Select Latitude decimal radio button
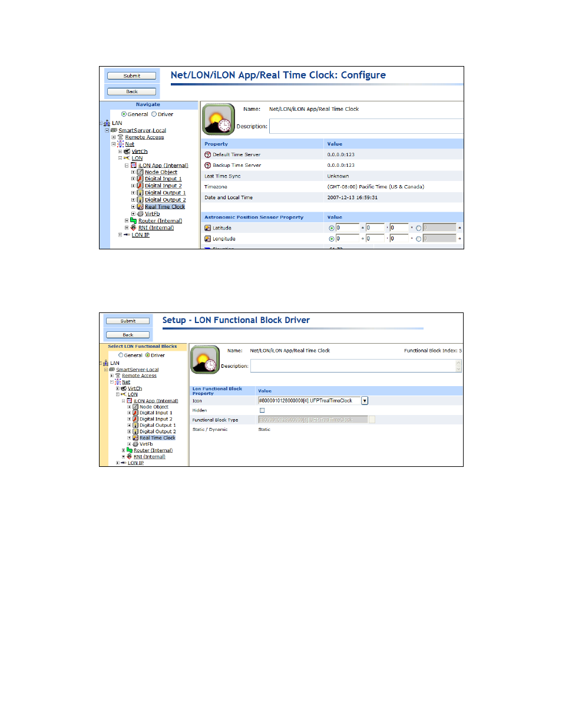This screenshot has height=728, width=562. click(418, 228)
